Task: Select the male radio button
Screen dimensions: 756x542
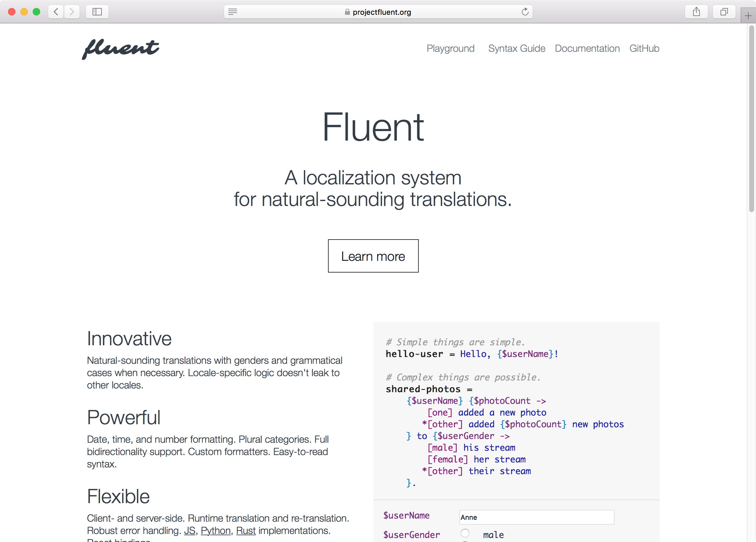Action: (x=465, y=533)
